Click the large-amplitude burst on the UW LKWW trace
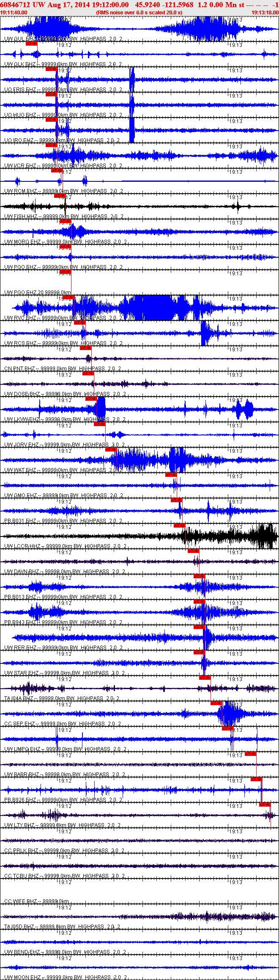The image size is (279, 980). (x=100, y=409)
